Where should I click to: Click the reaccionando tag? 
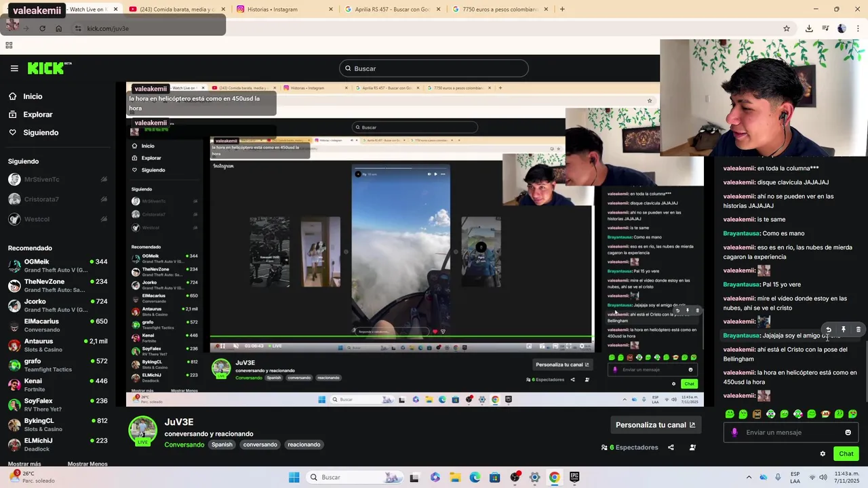304,445
